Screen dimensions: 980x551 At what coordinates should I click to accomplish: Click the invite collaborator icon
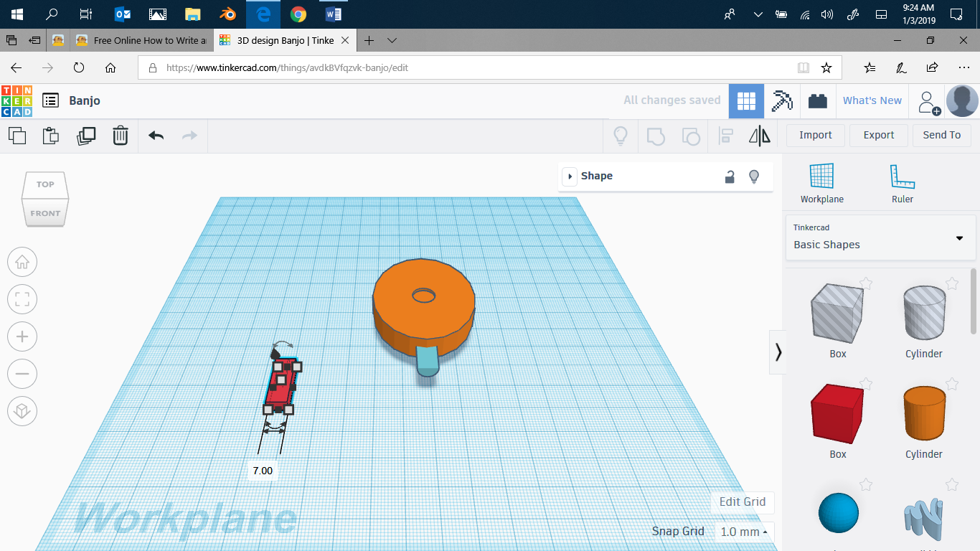[929, 102]
